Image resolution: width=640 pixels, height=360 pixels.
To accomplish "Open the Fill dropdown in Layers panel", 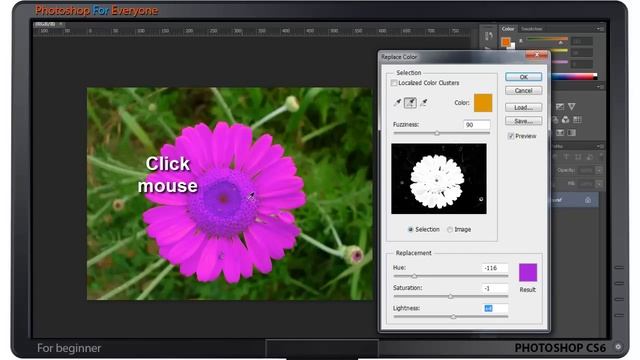I will [x=599, y=184].
